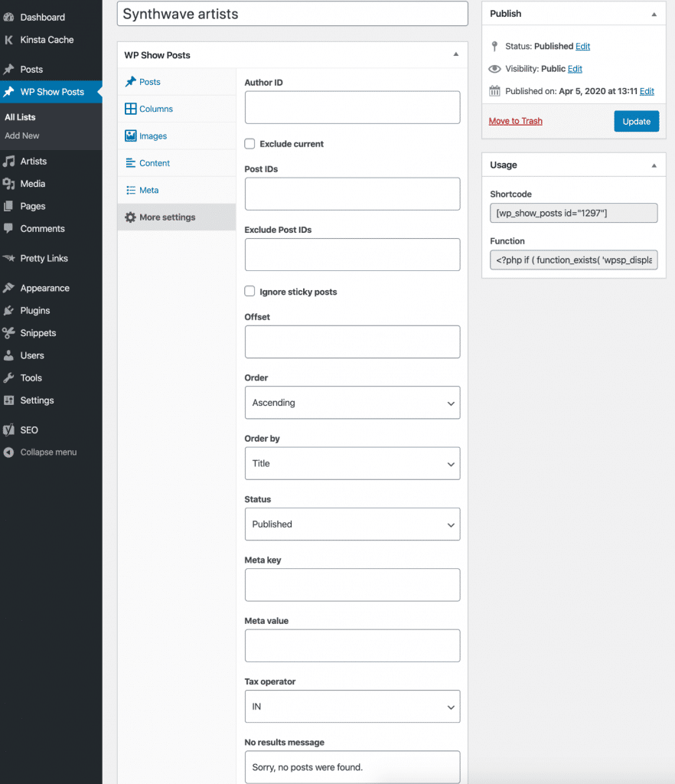The height and width of the screenshot is (784, 675).
Task: Edit the Published status link
Action: coord(582,46)
